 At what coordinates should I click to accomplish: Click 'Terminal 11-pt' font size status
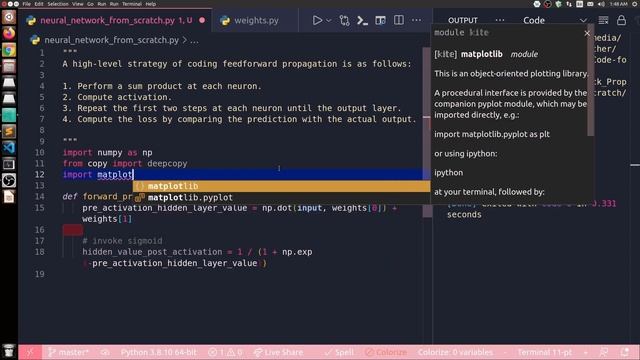(x=544, y=352)
